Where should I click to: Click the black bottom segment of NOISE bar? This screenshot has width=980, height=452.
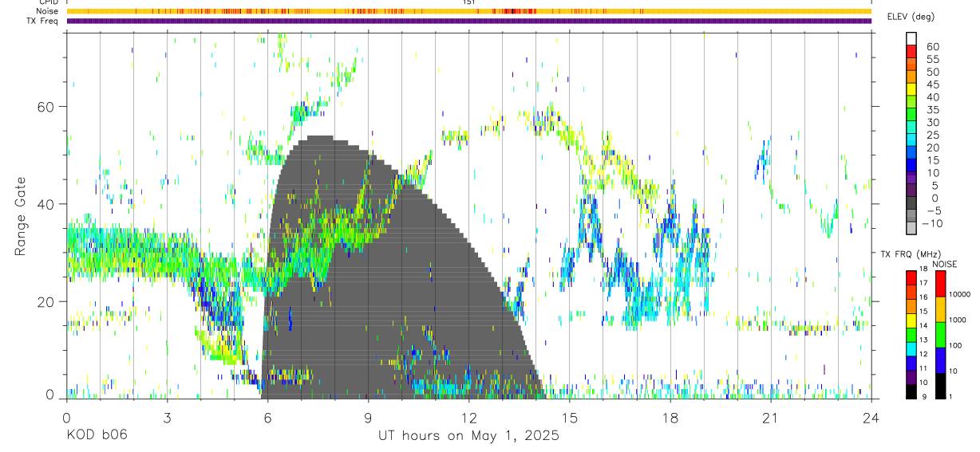click(940, 385)
